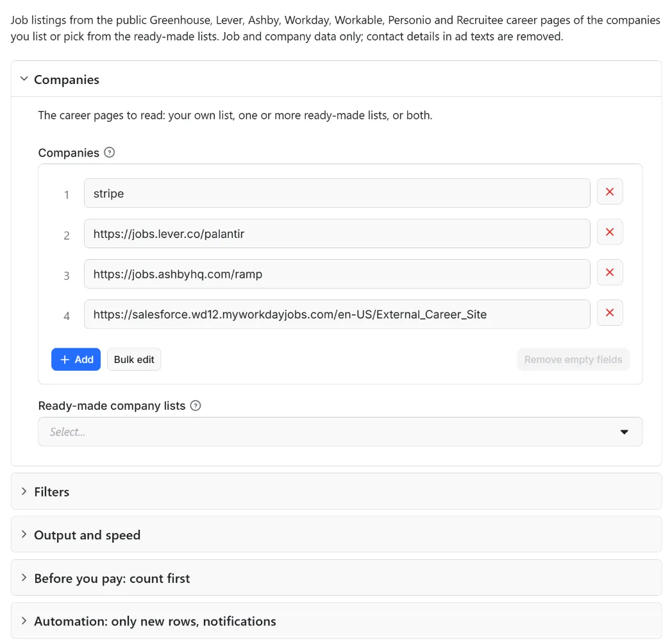
Task: Click the career pages description text
Action: (235, 115)
